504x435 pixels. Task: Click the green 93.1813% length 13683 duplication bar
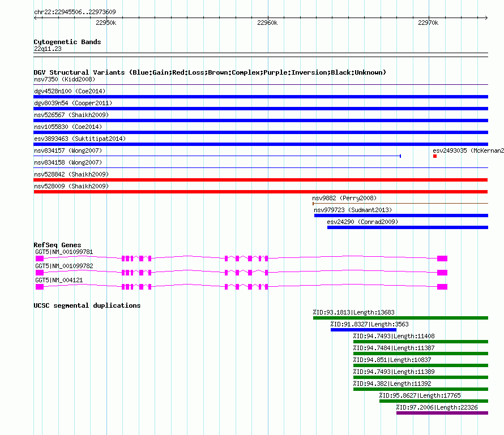[x=400, y=318]
